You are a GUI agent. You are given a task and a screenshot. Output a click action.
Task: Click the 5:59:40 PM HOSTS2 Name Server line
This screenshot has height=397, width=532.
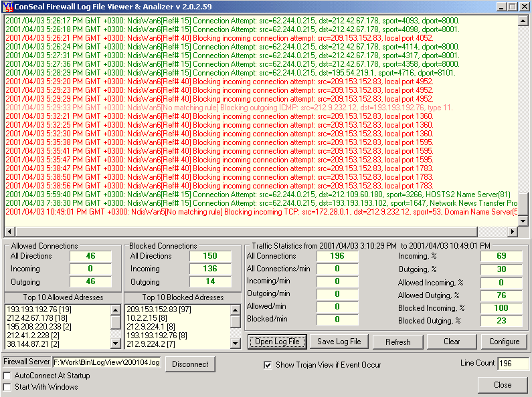(x=258, y=194)
